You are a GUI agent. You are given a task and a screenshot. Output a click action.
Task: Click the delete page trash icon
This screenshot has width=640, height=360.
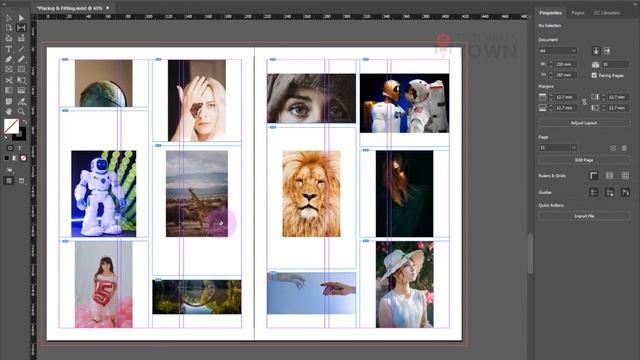pyautogui.click(x=624, y=148)
